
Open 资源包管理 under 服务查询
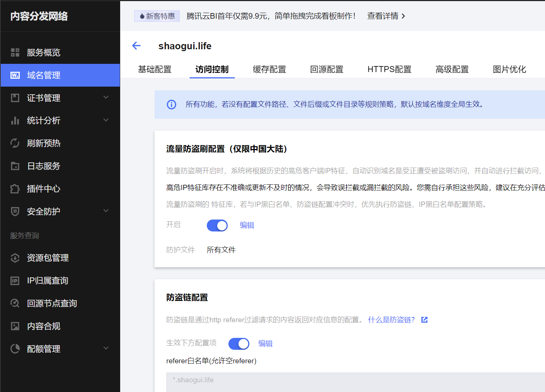coord(48,258)
